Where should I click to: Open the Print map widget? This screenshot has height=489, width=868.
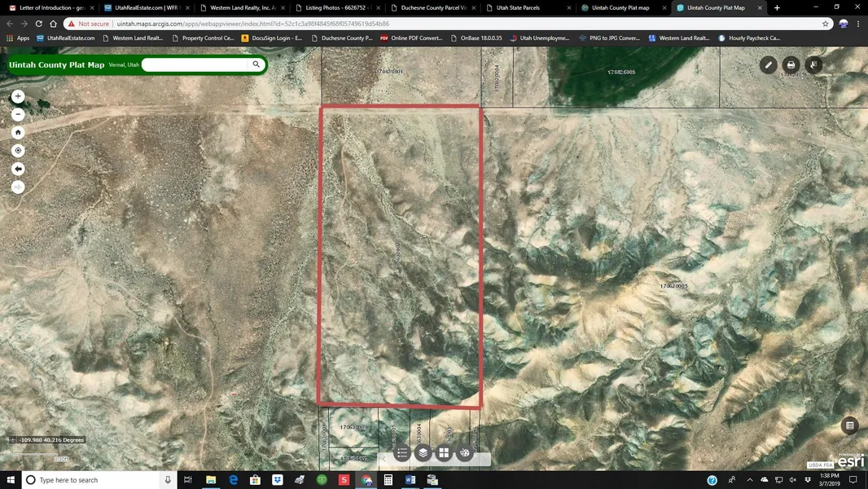[x=791, y=65]
